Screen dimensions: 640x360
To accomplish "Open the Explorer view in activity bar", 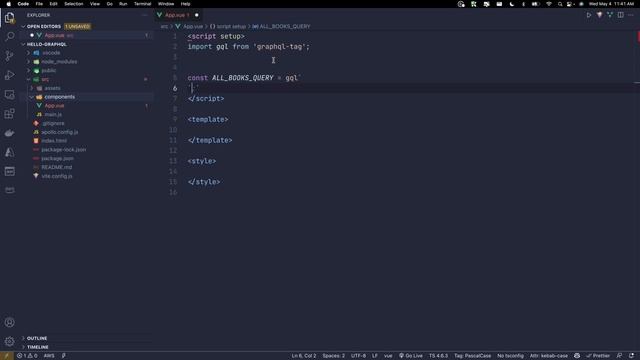I will pos(9,18).
